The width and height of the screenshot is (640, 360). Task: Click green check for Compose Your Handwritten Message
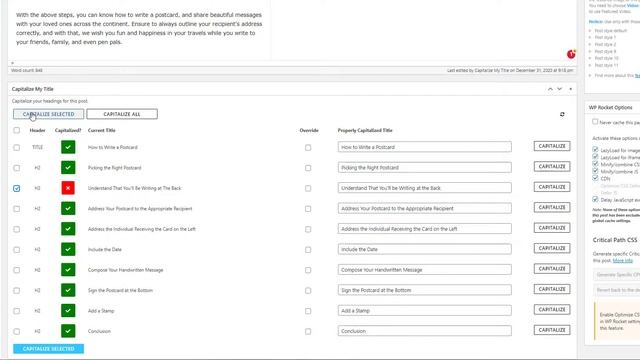click(x=68, y=269)
